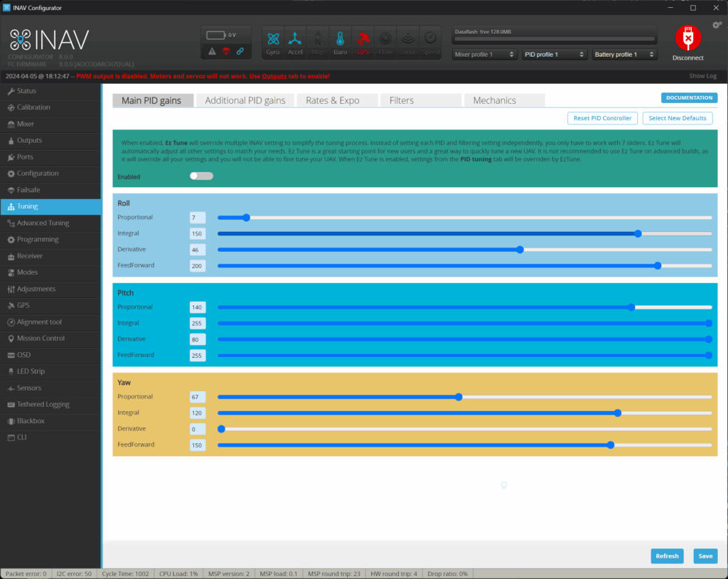728x579 pixels.
Task: Go to the Programming section
Action: coord(50,239)
